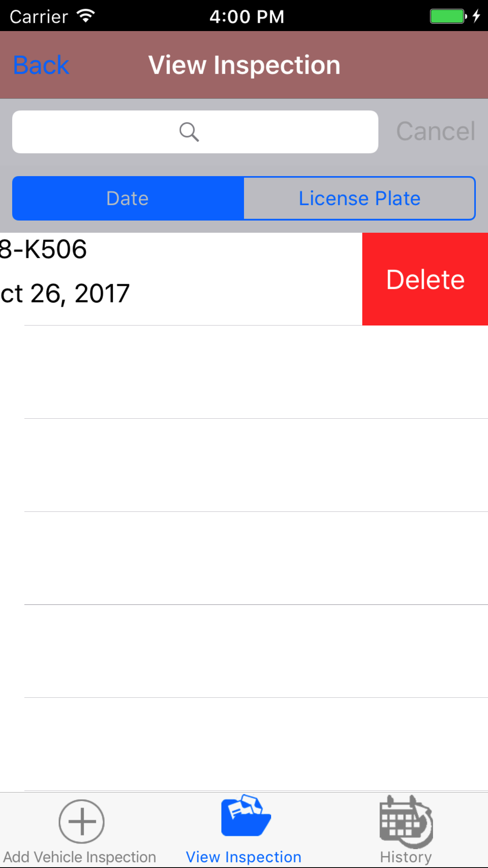488x868 pixels.
Task: Delete the 8-K506 inspection entry
Action: point(425,279)
